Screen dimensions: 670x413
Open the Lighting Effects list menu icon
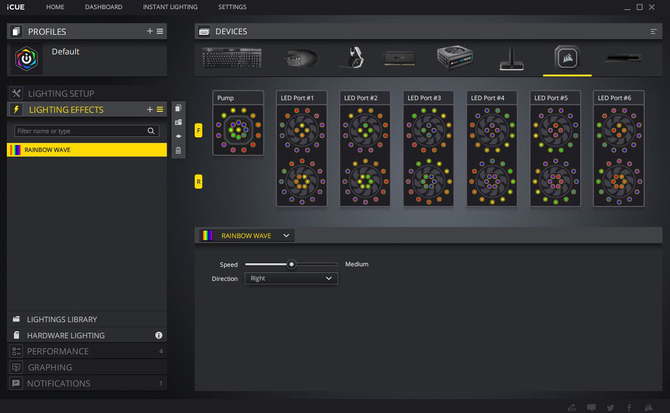[x=160, y=110]
